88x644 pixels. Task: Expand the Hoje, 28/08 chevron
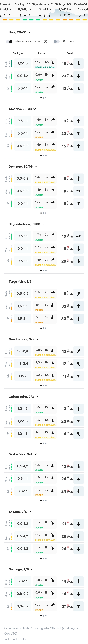(x=29, y=32)
